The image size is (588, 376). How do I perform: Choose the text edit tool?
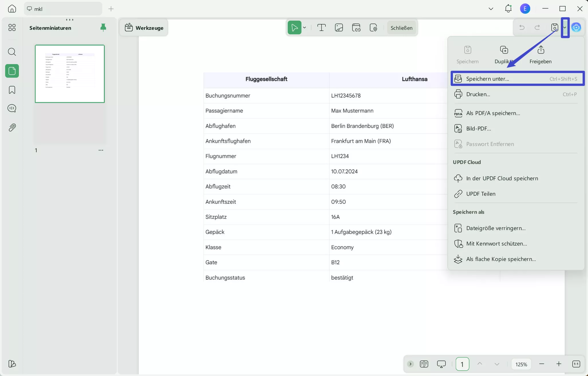[x=321, y=28]
